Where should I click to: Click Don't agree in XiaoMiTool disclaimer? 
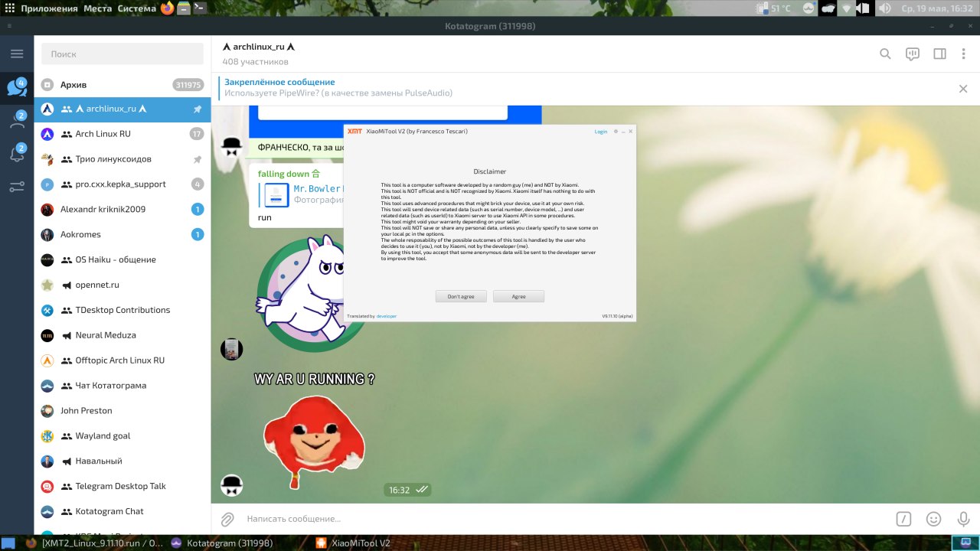click(x=461, y=296)
